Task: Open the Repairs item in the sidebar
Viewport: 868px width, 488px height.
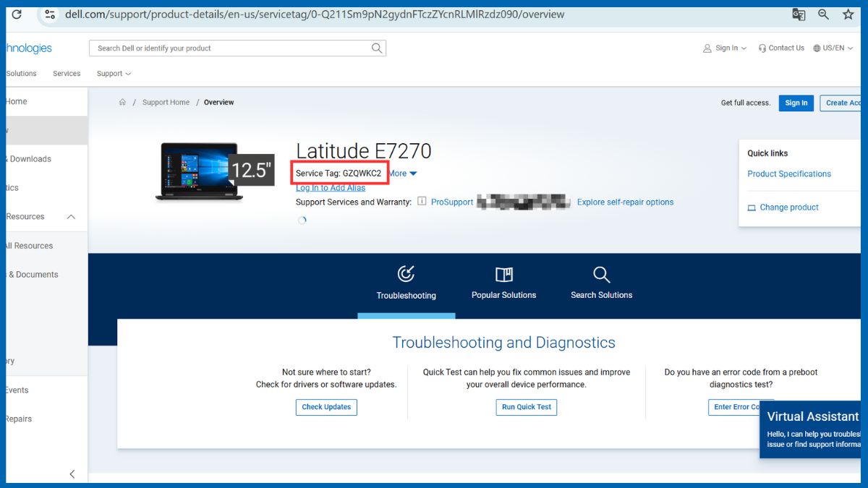Action: (x=19, y=419)
